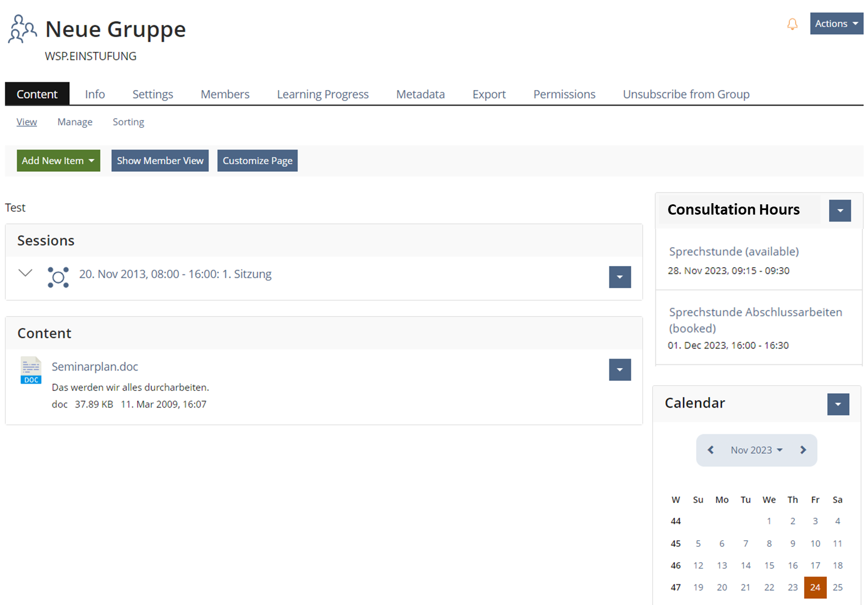Open actions menu for the session row
Image resolution: width=868 pixels, height=605 pixels.
tap(620, 277)
